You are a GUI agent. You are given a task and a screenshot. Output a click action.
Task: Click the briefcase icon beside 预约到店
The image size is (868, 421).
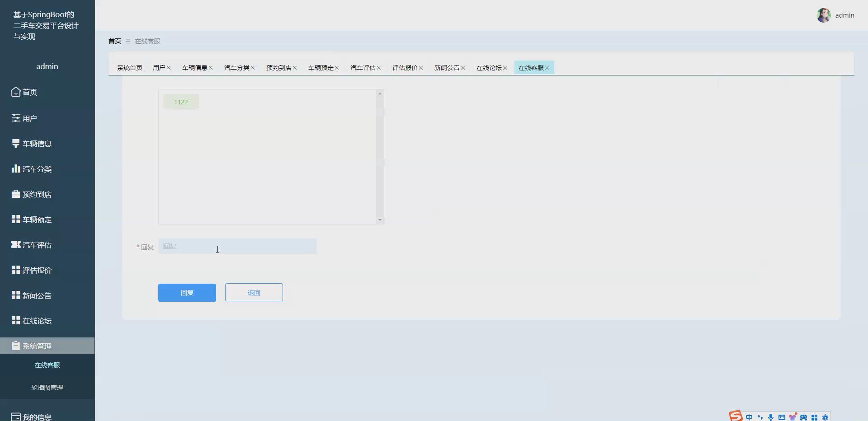tap(16, 194)
